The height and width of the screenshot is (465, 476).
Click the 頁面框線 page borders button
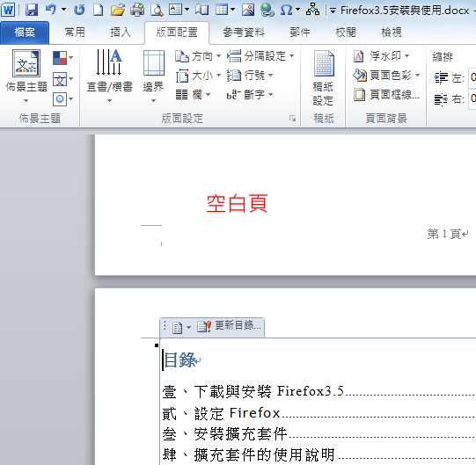[387, 95]
